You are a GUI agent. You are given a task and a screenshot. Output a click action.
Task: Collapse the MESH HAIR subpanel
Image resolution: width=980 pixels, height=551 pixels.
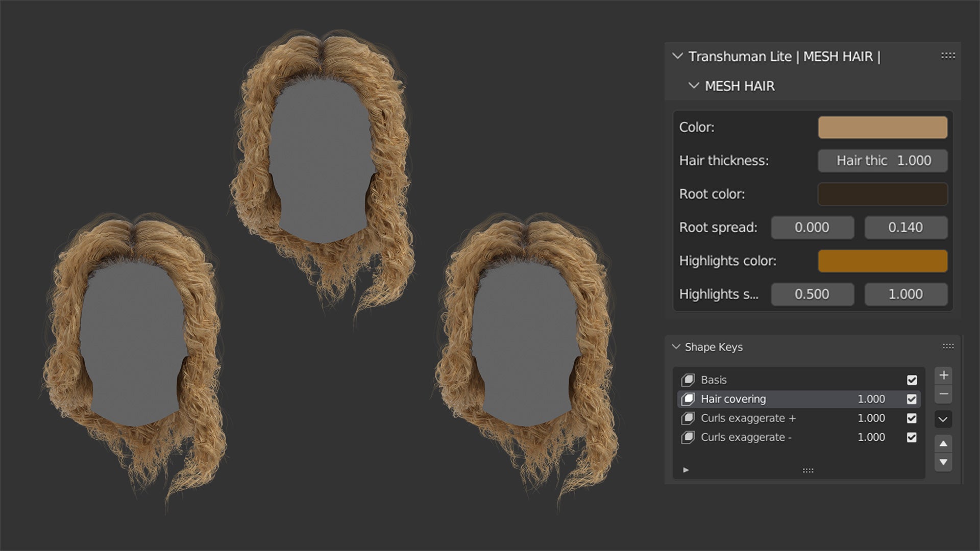pos(693,86)
